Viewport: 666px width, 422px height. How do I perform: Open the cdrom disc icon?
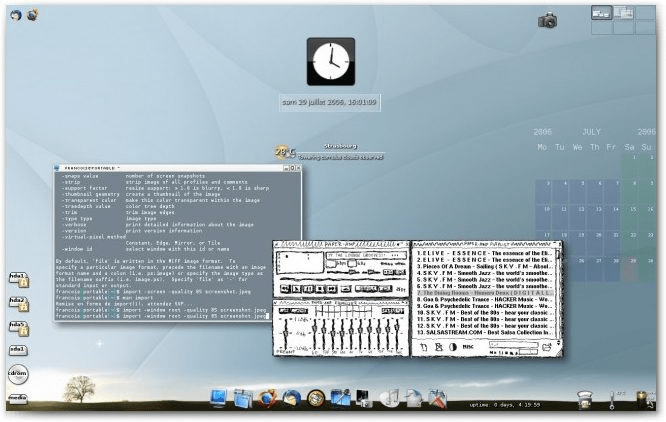coord(17,375)
